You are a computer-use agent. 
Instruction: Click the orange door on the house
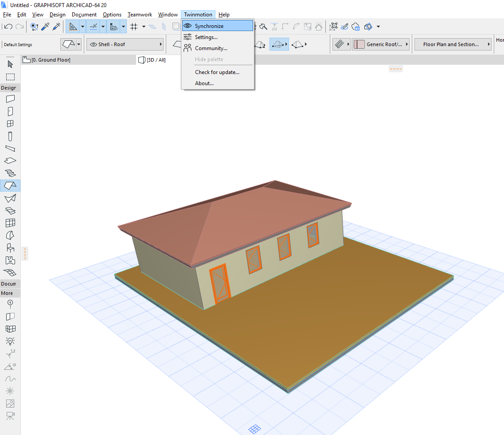click(x=220, y=284)
